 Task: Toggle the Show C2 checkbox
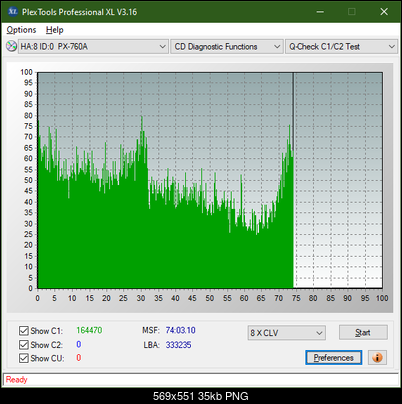(23, 344)
